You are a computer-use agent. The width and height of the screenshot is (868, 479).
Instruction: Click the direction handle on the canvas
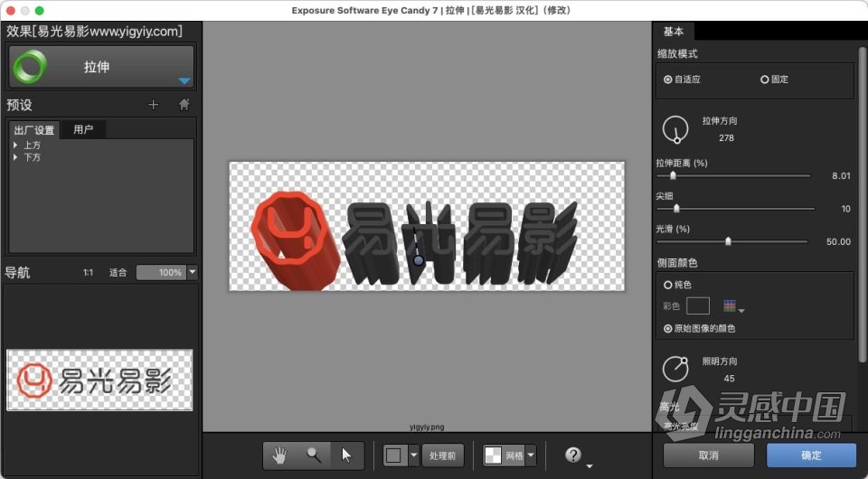419,260
